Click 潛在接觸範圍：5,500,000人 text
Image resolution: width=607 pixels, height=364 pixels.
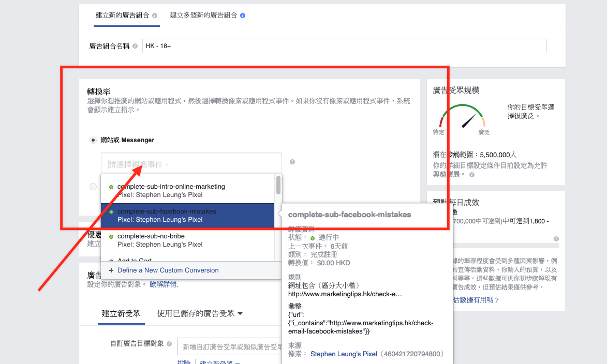tap(475, 155)
